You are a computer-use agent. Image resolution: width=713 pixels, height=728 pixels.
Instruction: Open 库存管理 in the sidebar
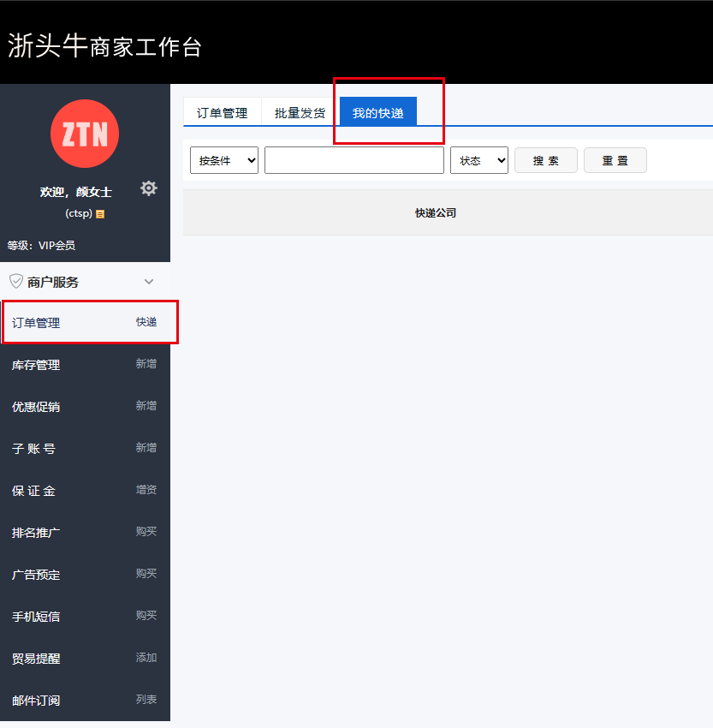tap(36, 365)
